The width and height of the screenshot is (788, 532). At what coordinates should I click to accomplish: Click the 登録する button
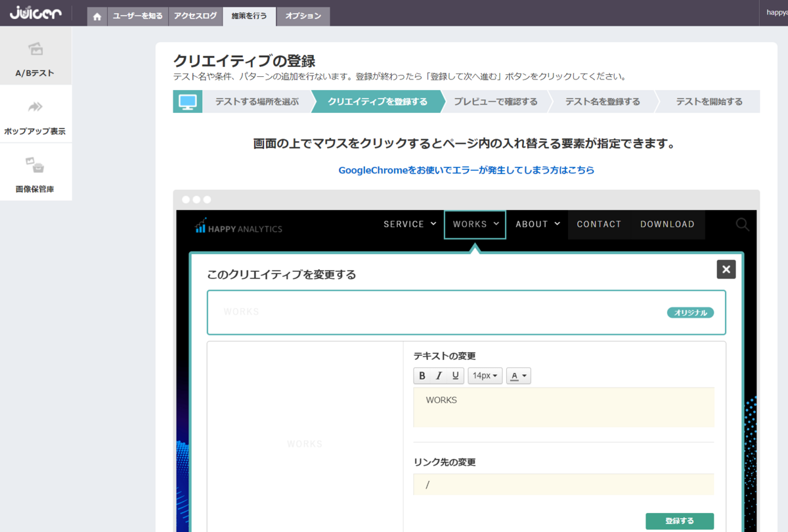click(x=680, y=521)
